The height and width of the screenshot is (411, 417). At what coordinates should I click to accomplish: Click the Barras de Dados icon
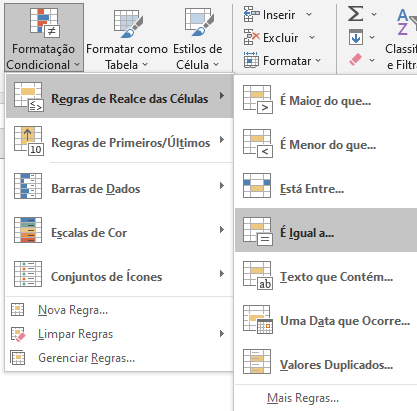click(x=28, y=186)
